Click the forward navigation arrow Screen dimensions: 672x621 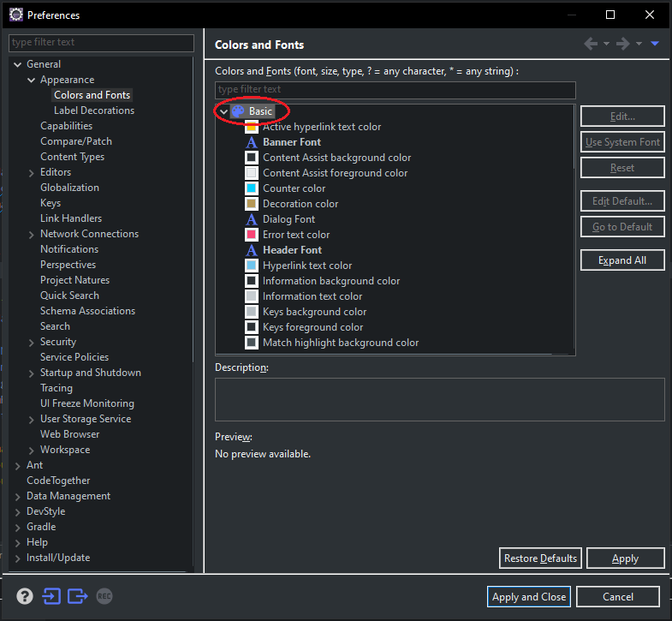tap(623, 45)
